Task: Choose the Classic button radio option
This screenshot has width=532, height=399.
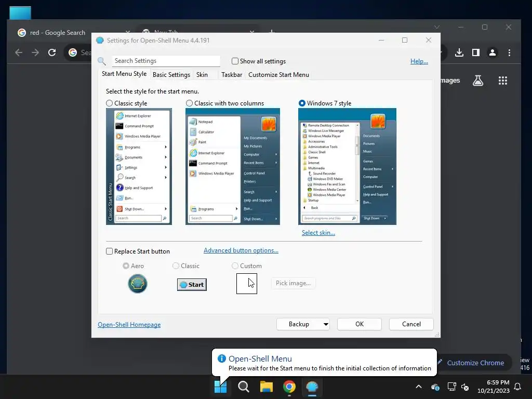Action: (x=176, y=265)
